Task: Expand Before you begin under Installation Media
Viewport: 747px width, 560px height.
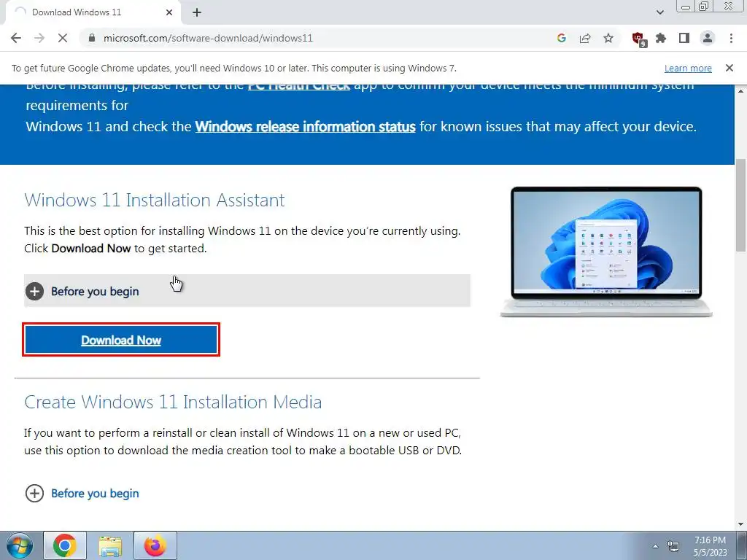Action: 82,494
